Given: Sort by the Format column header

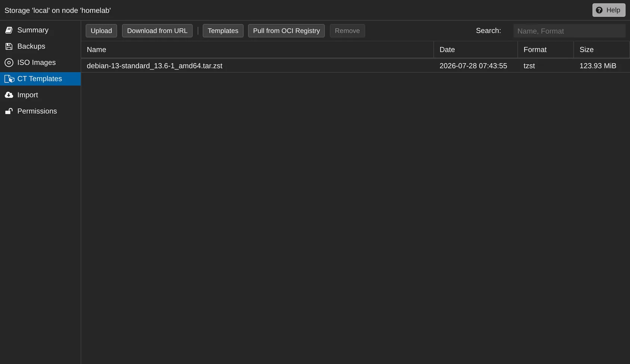Looking at the screenshot, I should point(546,50).
